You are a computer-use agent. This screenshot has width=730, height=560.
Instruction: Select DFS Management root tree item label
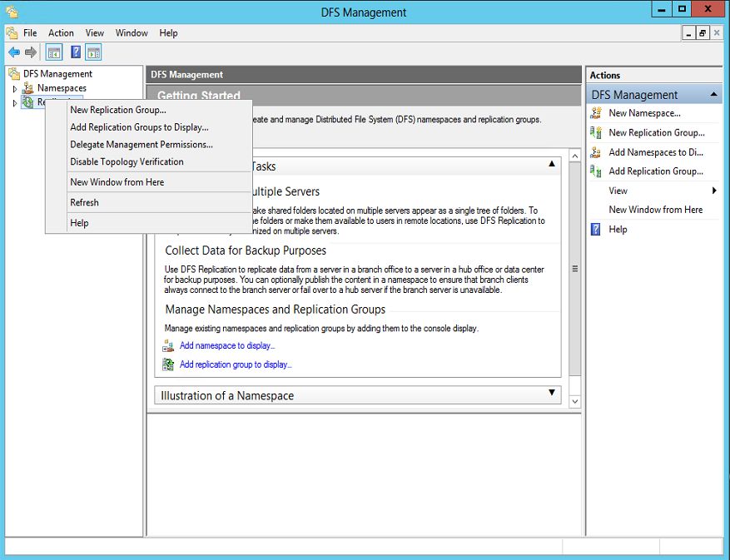(x=57, y=73)
